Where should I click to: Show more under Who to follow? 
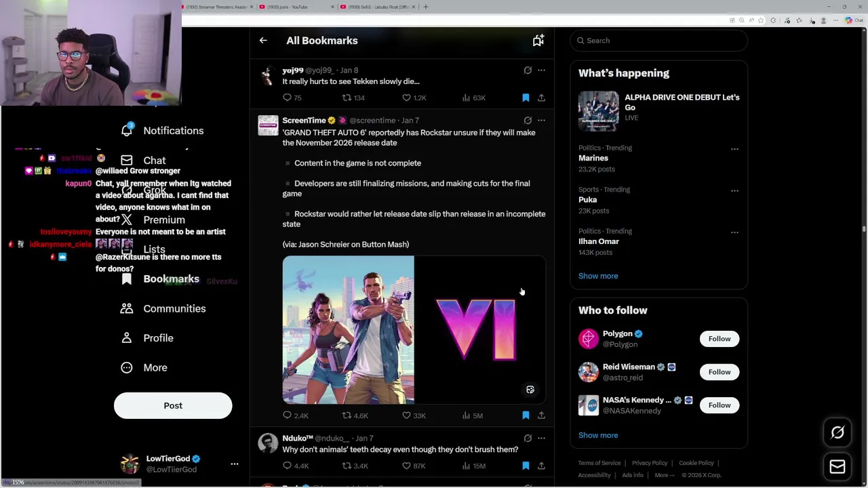coord(598,435)
